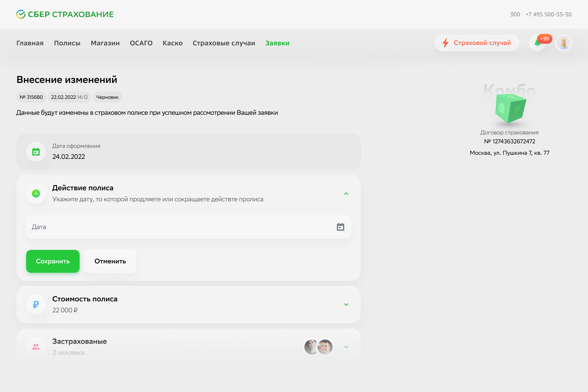Click the people icon beside Застрахованые
The image size is (588, 392).
pos(36,347)
